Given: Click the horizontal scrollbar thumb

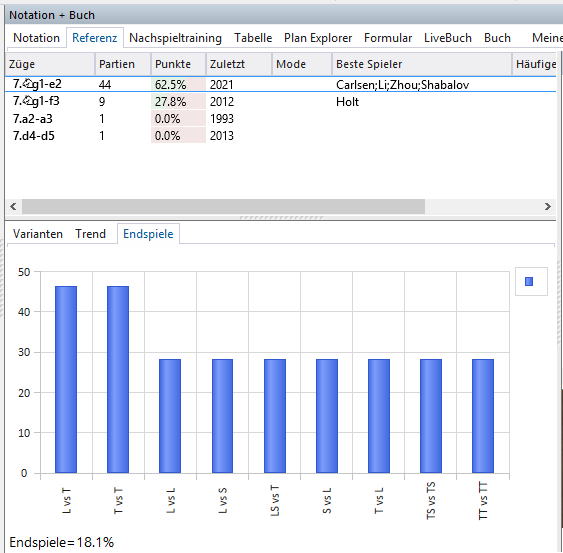Looking at the screenshot, I should pos(223,206).
